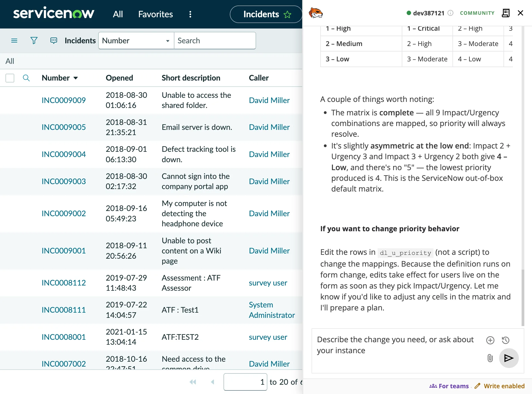Click the paperclip attach file icon
Image resolution: width=532 pixels, height=394 pixels.
click(x=490, y=358)
